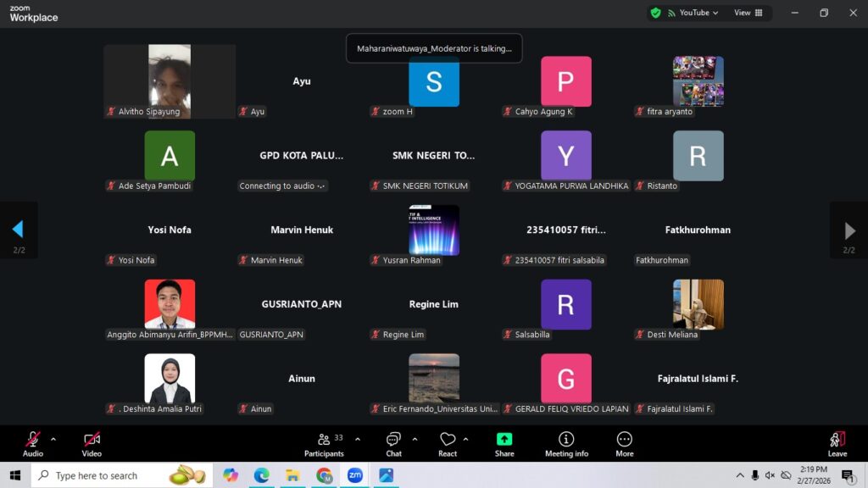Open Meeting info
Image resolution: width=868 pixels, height=488 pixels.
(x=566, y=442)
